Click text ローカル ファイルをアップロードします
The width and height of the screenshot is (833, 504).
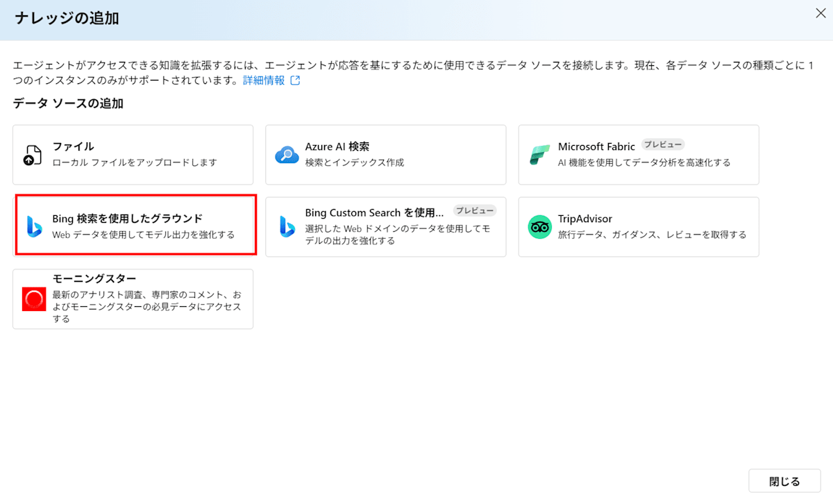[135, 162]
